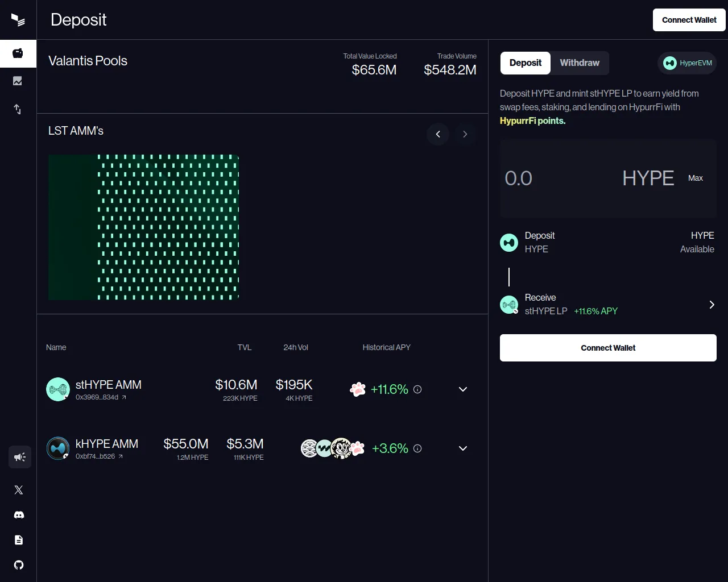
Task: Click Connect Wallet in the top header
Action: pyautogui.click(x=689, y=20)
